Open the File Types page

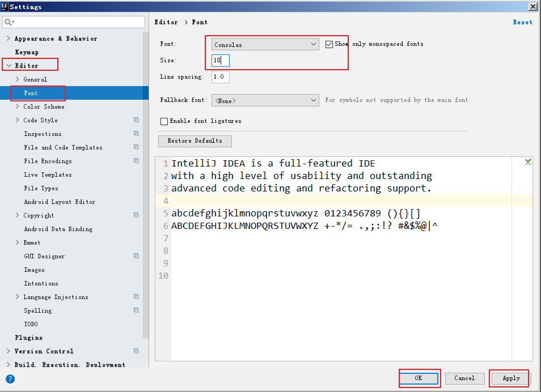[41, 188]
